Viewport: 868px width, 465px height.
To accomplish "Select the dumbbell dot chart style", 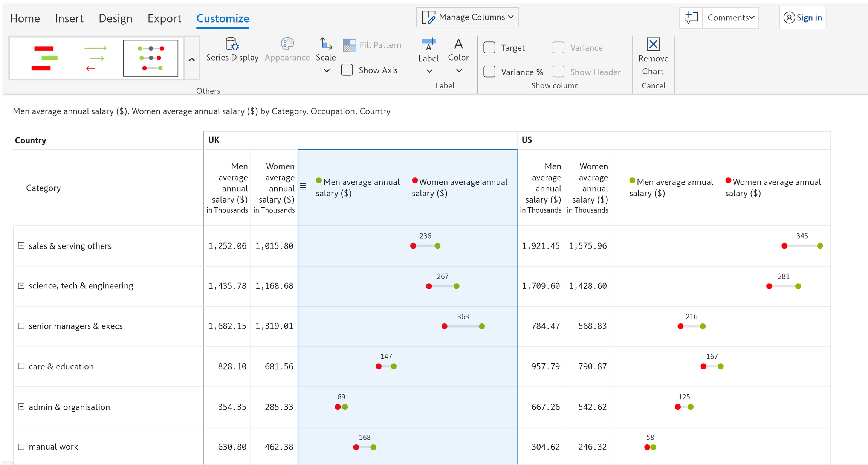I will click(x=151, y=58).
